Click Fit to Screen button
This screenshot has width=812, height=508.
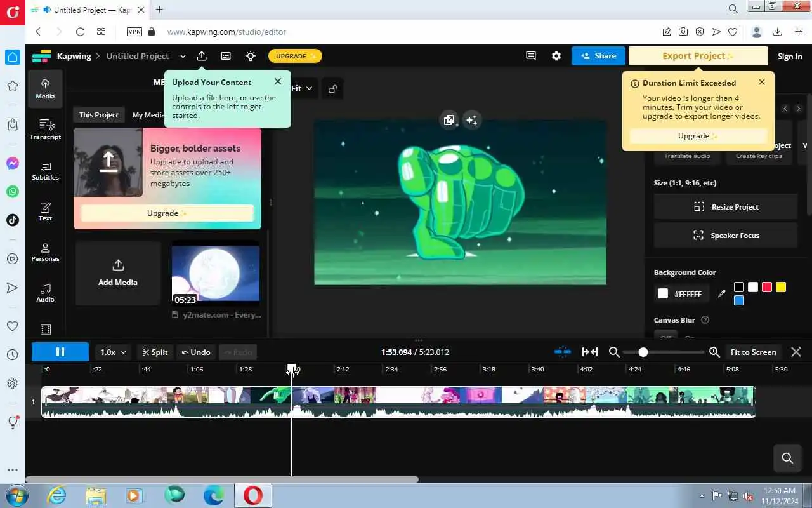(753, 352)
